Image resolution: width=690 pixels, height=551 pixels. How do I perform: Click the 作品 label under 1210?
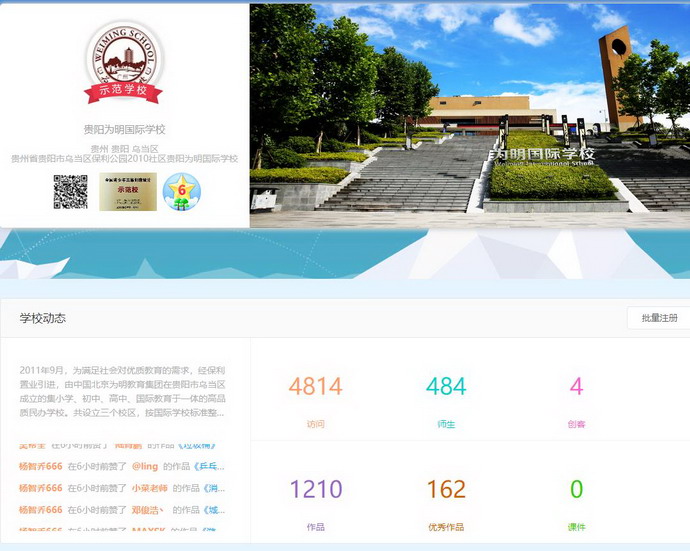click(x=316, y=527)
